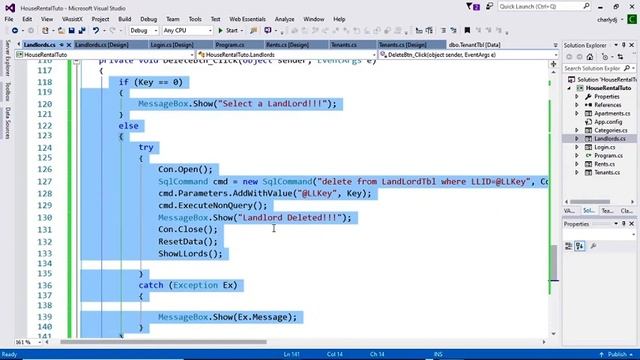
Task: Pin the Properties panel
Action: pyautogui.click(x=624, y=224)
